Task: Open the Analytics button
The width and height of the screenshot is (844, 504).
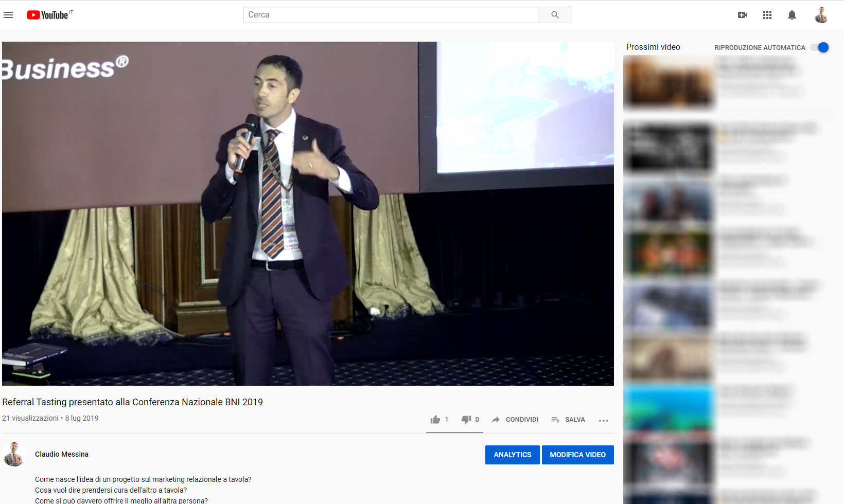Action: 513,455
